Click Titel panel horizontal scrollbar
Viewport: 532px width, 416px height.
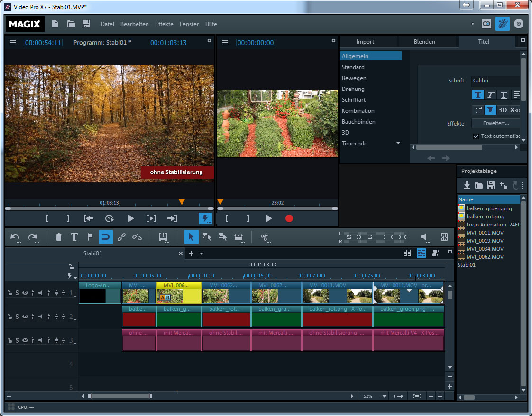449,147
